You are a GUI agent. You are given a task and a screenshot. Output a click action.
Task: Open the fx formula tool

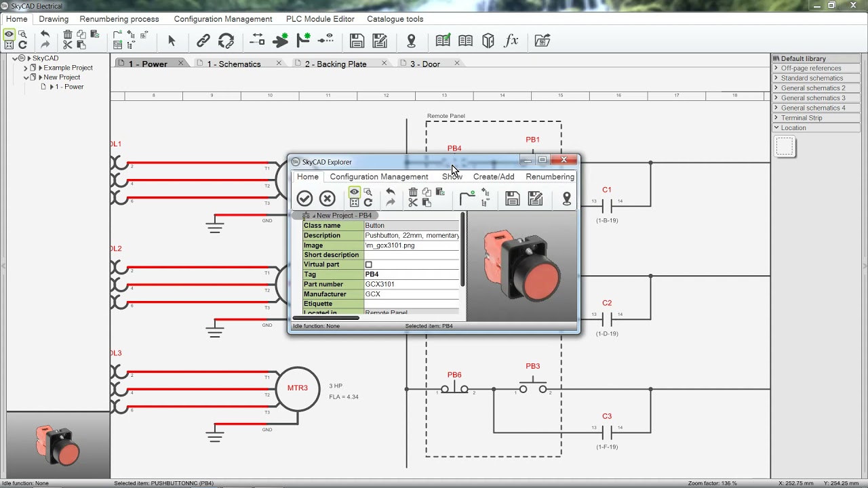coord(511,41)
